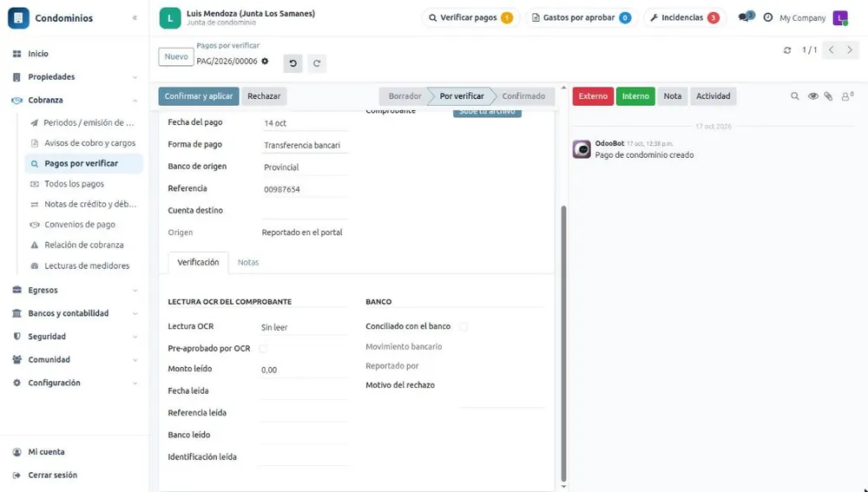Viewport: 868px width, 492px height.
Task: Collapse the sidebar with the double-chevron icon
Action: (x=135, y=17)
